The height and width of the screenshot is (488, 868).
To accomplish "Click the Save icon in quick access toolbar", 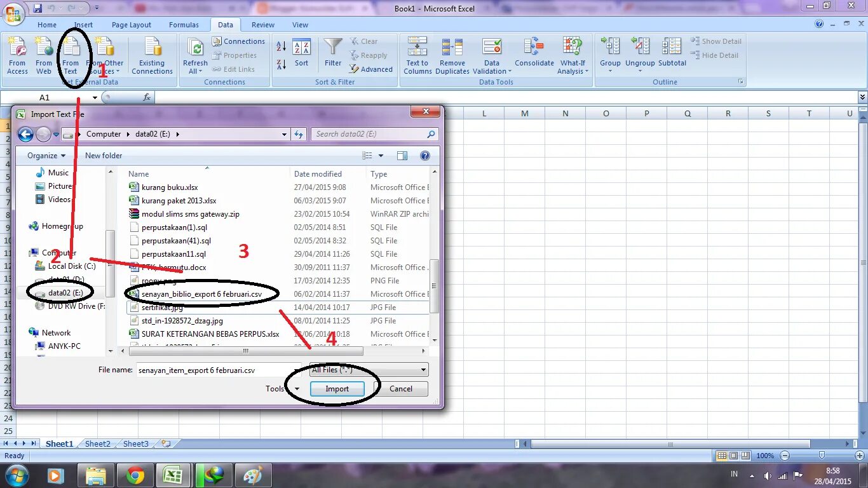I will pyautogui.click(x=37, y=8).
